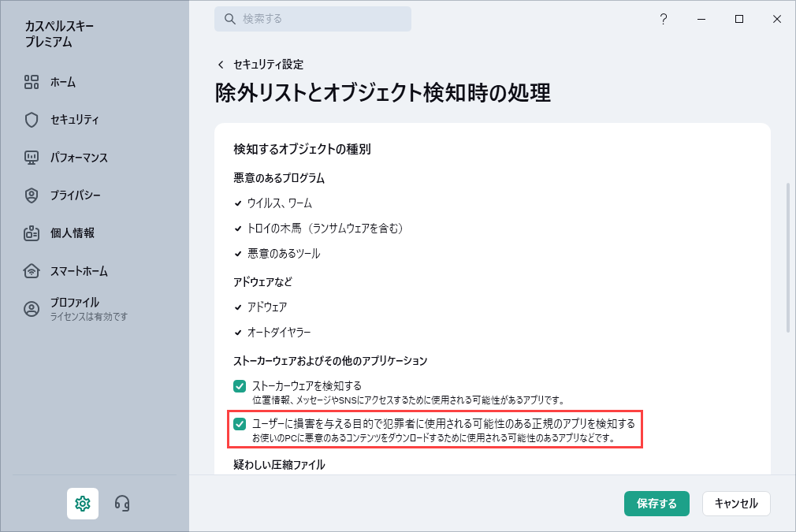Image resolution: width=796 pixels, height=532 pixels.
Task: Click the スマートホーム house icon
Action: 32,271
